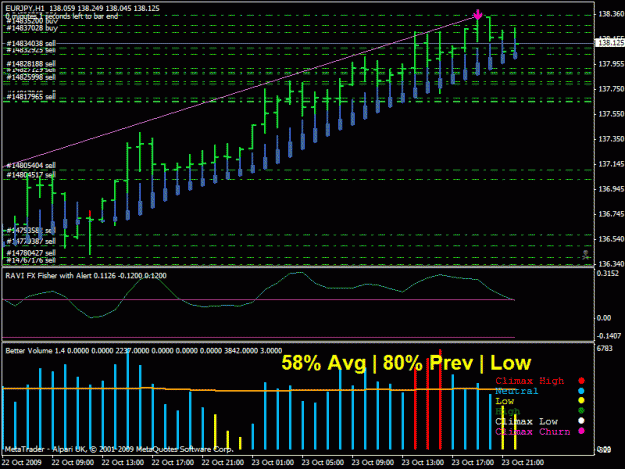The width and height of the screenshot is (625, 469).
Task: Click the 136.340 price axis label
Action: pyautogui.click(x=611, y=264)
